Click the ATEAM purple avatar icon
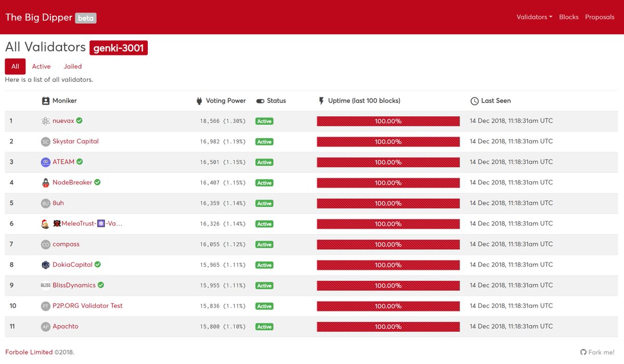The image size is (624, 364). [46, 162]
